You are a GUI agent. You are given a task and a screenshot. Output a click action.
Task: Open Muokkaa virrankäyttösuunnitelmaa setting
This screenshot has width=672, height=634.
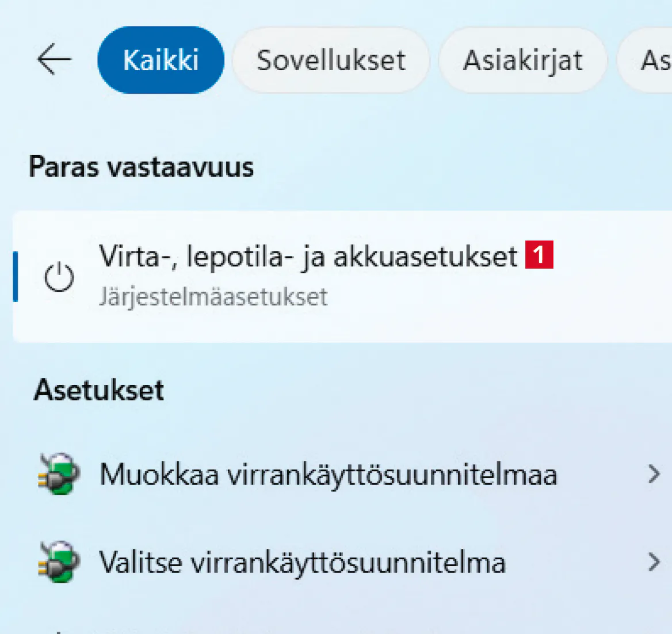coord(328,475)
